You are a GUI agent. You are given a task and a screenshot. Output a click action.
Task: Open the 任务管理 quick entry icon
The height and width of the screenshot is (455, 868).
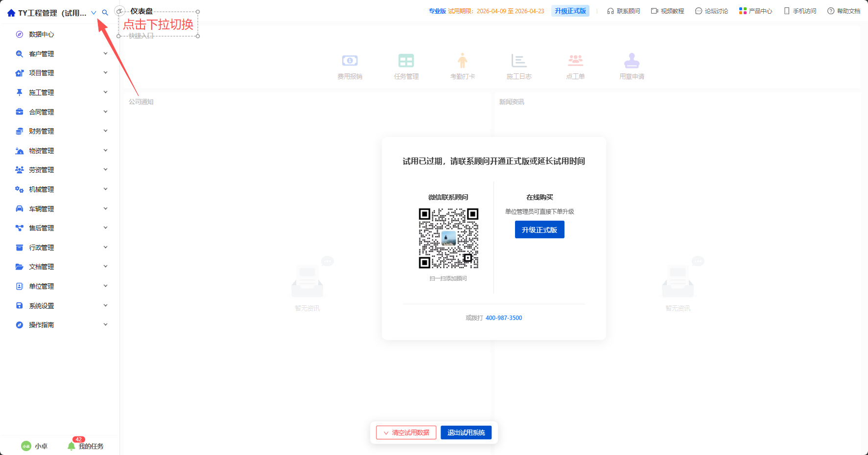406,61
